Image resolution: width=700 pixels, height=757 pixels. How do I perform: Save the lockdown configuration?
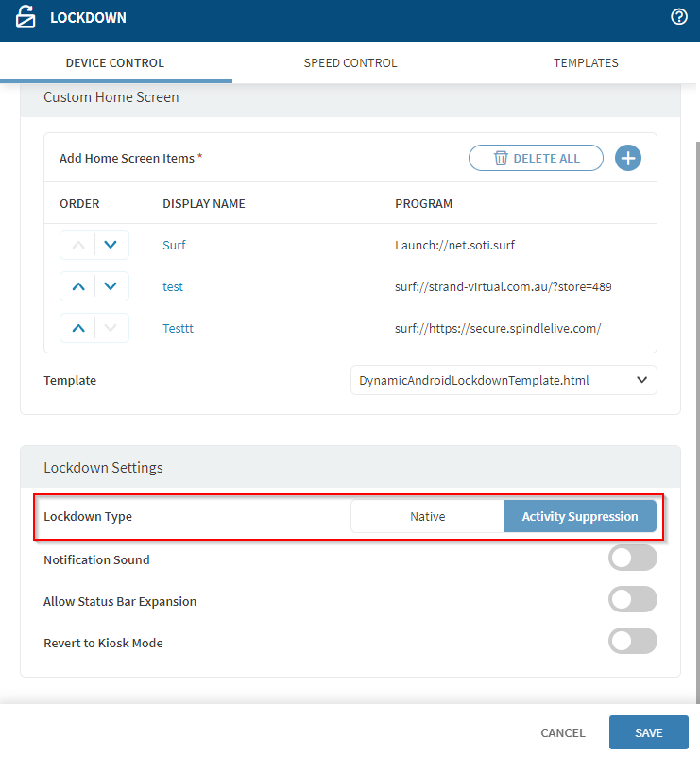point(648,732)
